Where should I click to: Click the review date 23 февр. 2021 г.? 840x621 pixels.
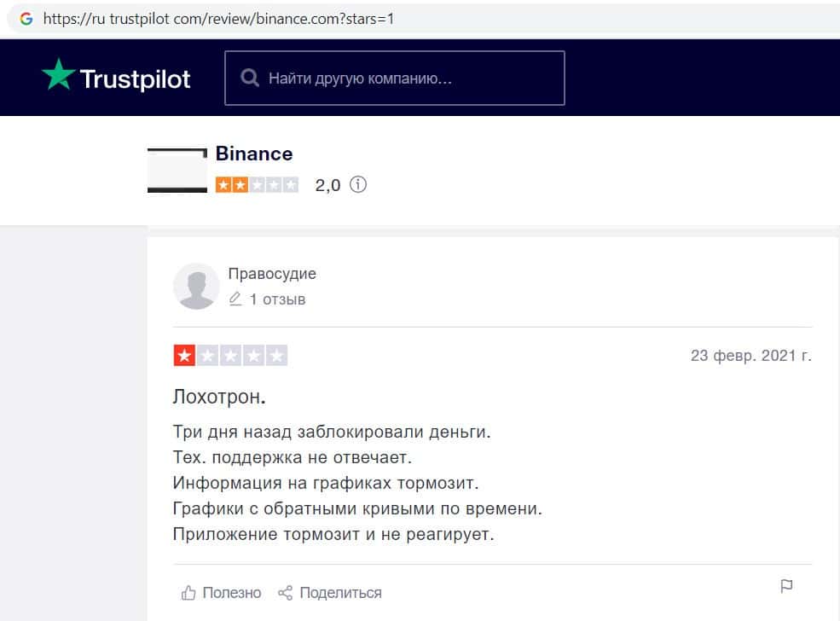pos(750,356)
